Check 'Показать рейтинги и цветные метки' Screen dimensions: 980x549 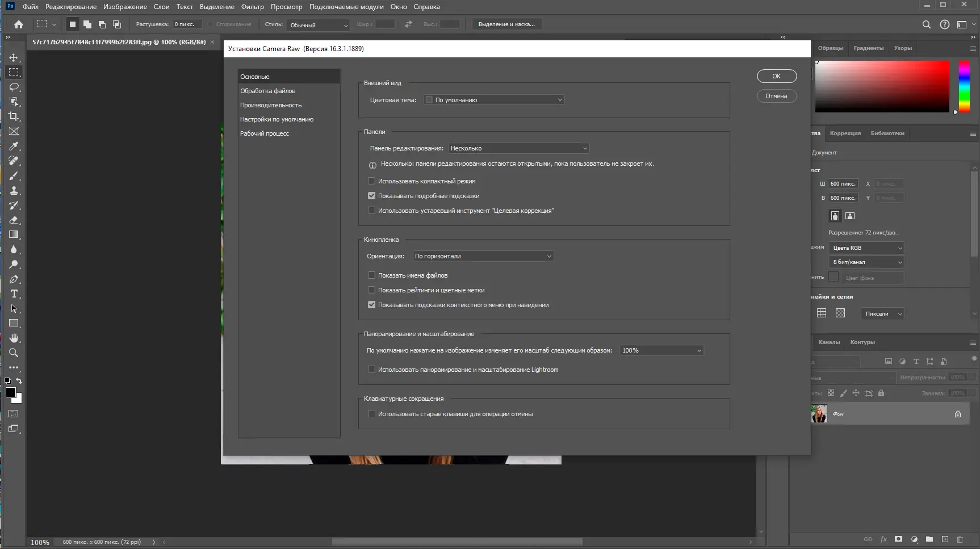point(371,290)
